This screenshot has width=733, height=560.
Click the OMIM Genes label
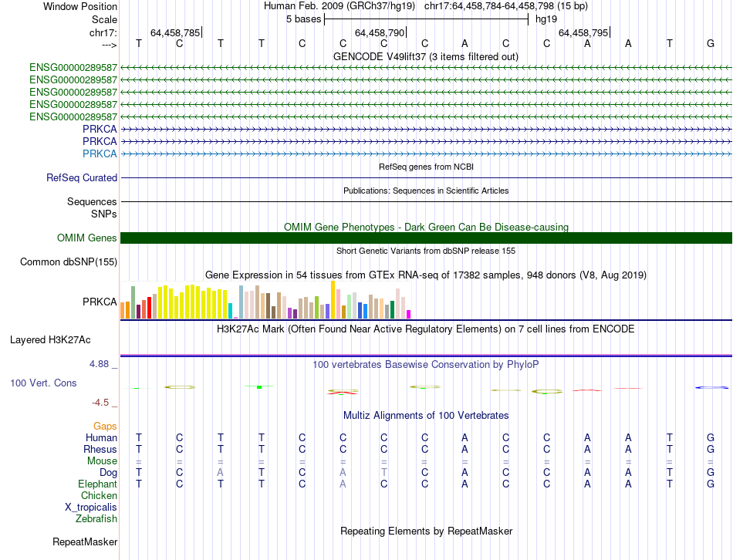pyautogui.click(x=87, y=238)
